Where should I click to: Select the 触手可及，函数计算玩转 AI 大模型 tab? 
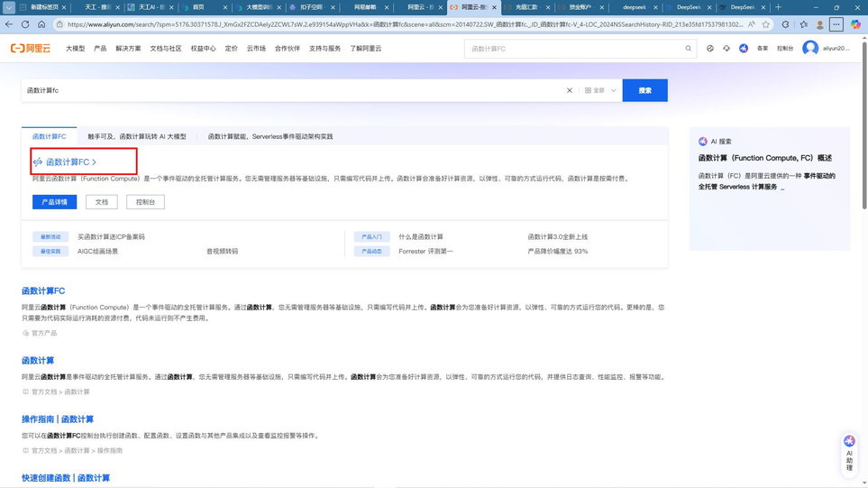[x=137, y=136]
